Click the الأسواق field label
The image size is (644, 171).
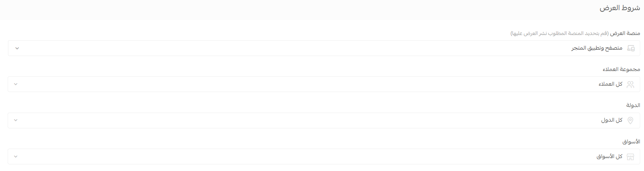631,142
